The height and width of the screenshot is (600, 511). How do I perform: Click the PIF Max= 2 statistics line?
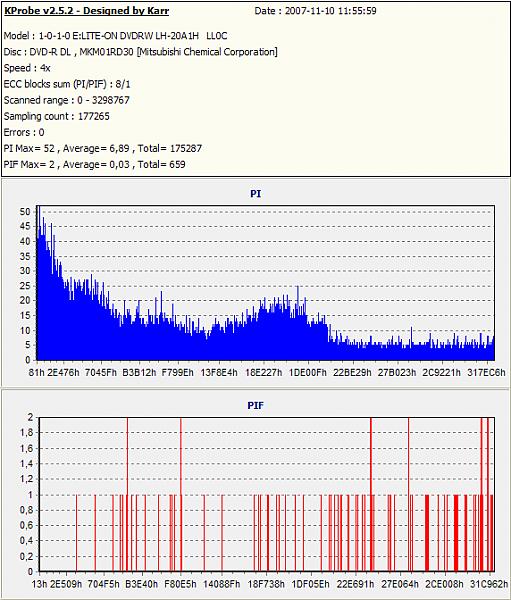[95, 165]
